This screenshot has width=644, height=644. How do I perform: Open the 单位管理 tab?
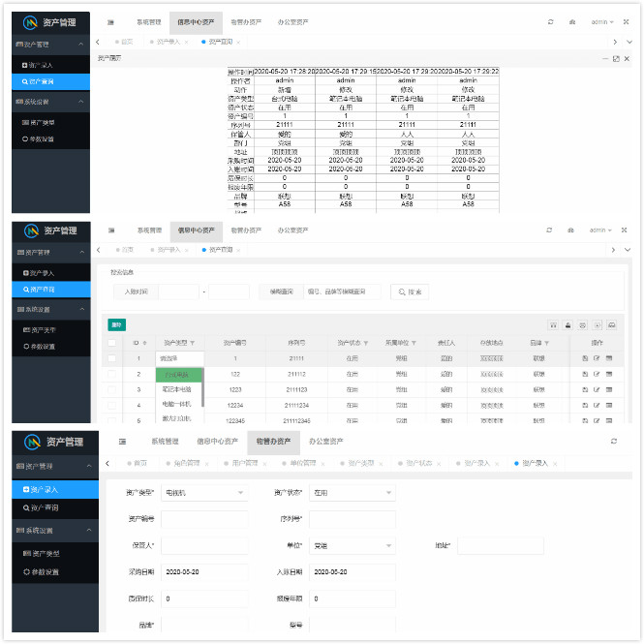tap(303, 463)
